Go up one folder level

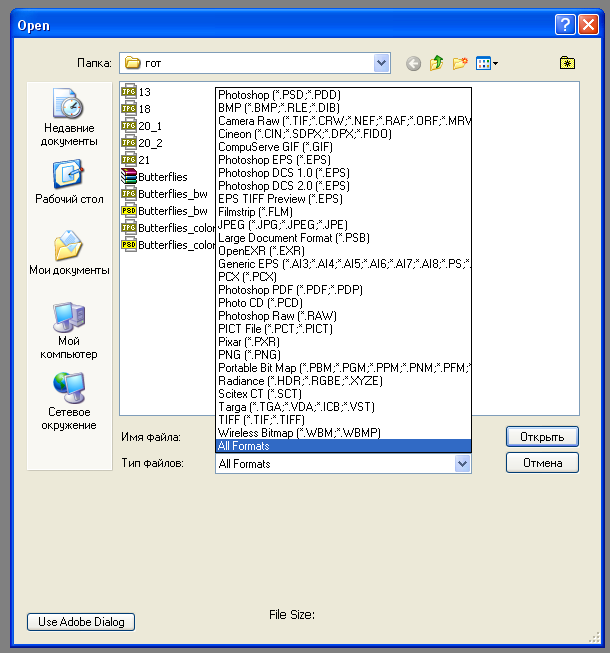pos(436,63)
